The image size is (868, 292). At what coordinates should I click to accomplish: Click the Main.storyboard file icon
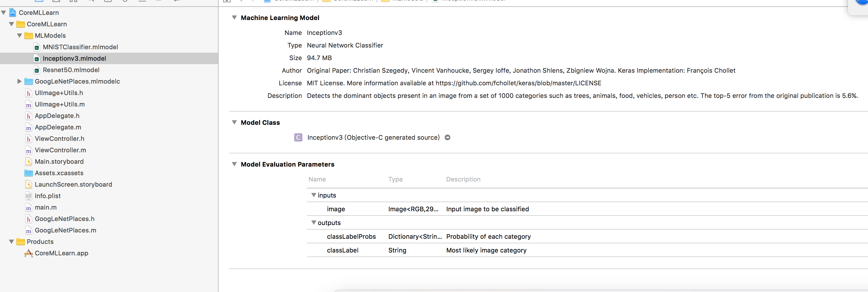tap(29, 162)
